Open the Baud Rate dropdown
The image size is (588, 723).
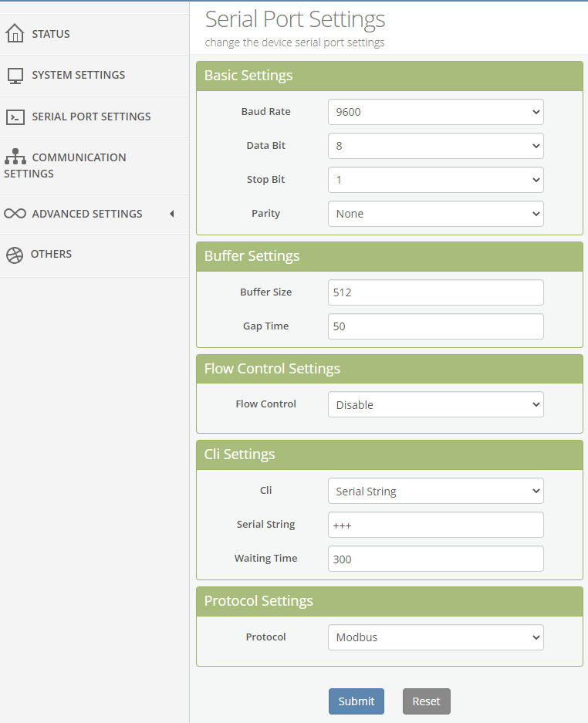coord(436,112)
